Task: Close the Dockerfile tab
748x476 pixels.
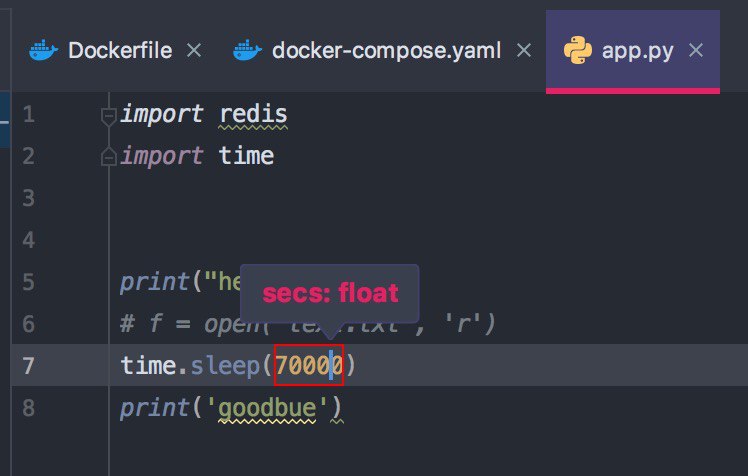Action: [194, 50]
